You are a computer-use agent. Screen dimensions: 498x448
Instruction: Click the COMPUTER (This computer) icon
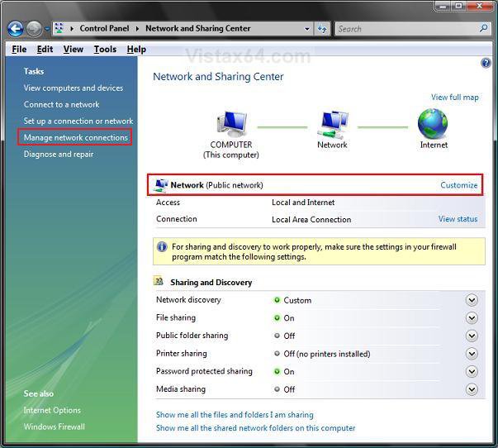(x=230, y=124)
